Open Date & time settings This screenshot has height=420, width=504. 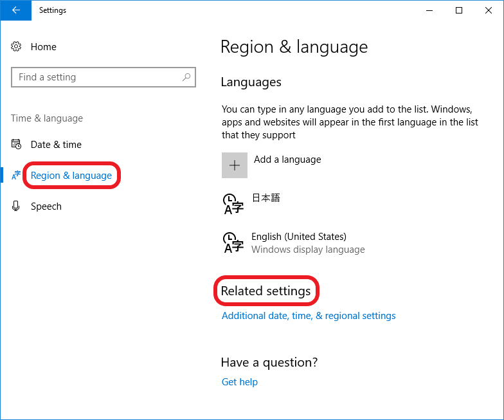coord(56,145)
